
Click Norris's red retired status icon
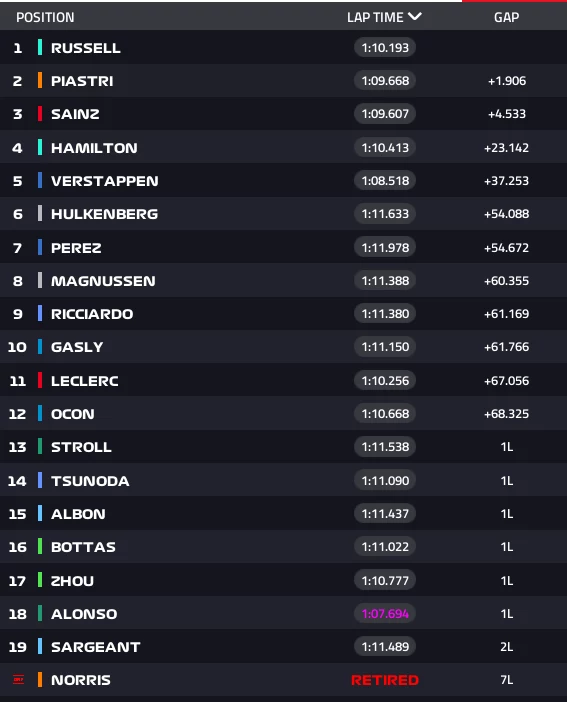(18, 680)
